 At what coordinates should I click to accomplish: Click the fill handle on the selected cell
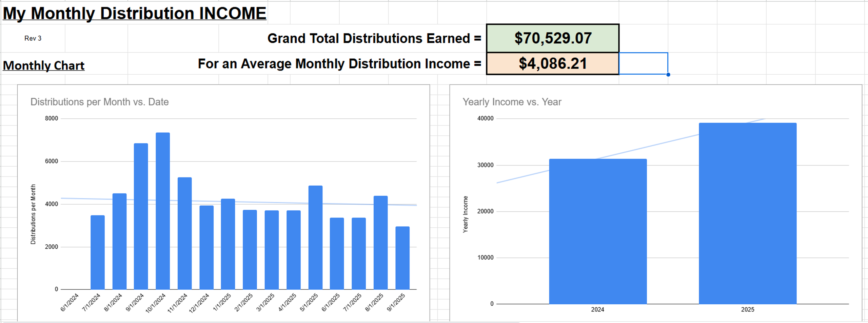tap(668, 75)
